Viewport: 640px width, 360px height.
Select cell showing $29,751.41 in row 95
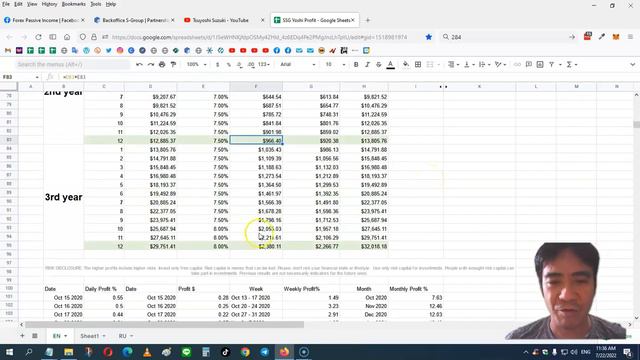tap(150, 247)
